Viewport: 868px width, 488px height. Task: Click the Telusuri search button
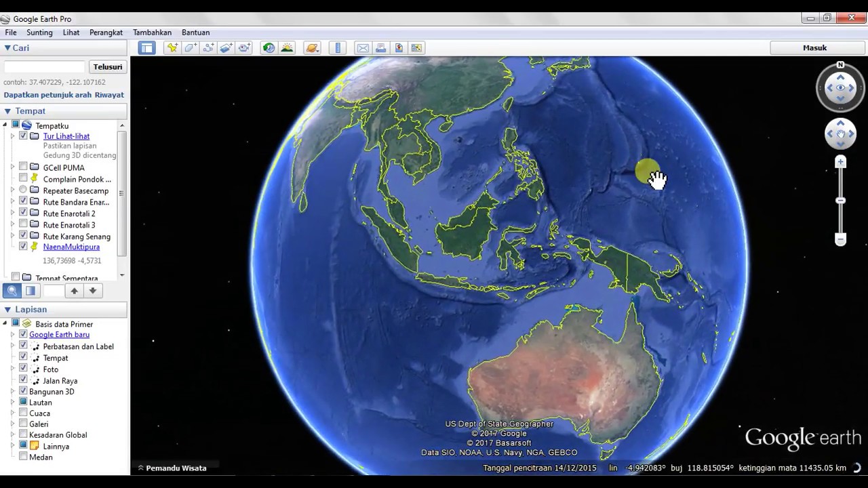click(108, 66)
